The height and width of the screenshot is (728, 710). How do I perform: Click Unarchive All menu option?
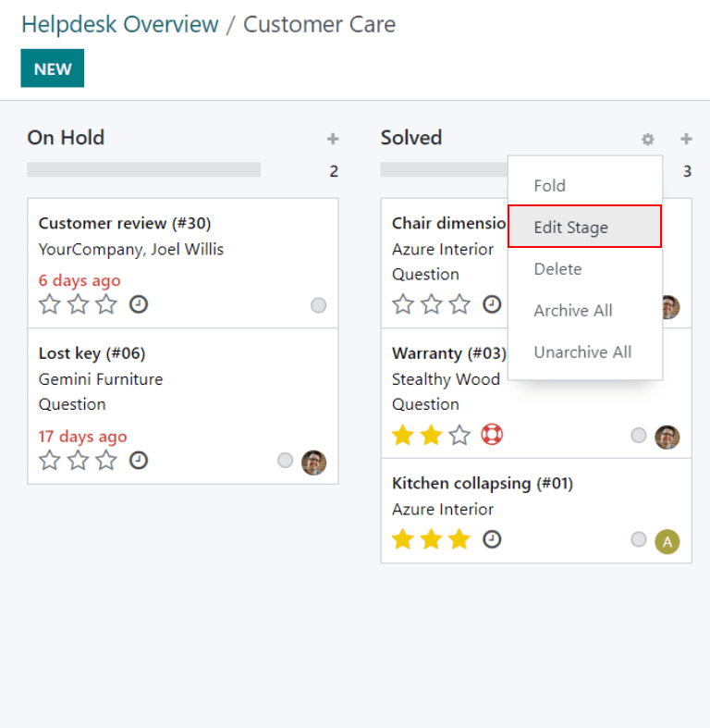(582, 352)
